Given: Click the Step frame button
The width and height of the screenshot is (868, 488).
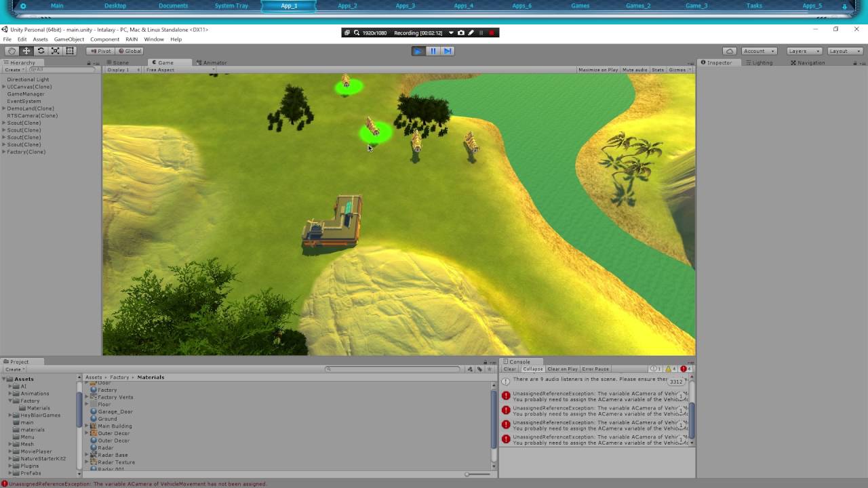Looking at the screenshot, I should [x=448, y=51].
